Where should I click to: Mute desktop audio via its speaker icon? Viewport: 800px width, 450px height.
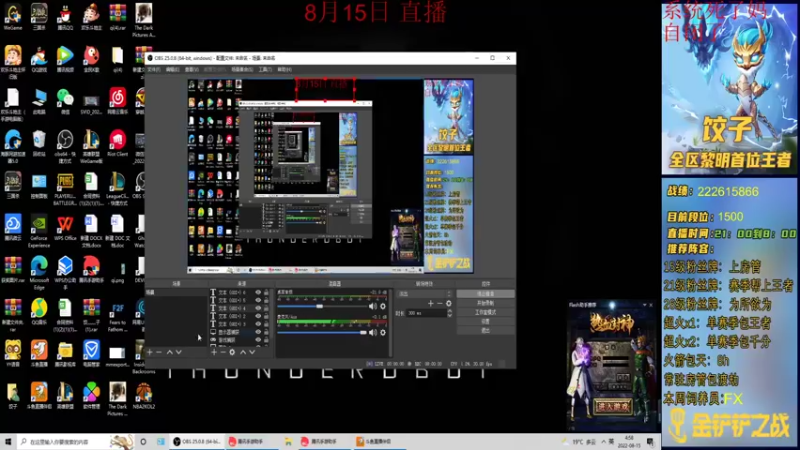[372, 306]
